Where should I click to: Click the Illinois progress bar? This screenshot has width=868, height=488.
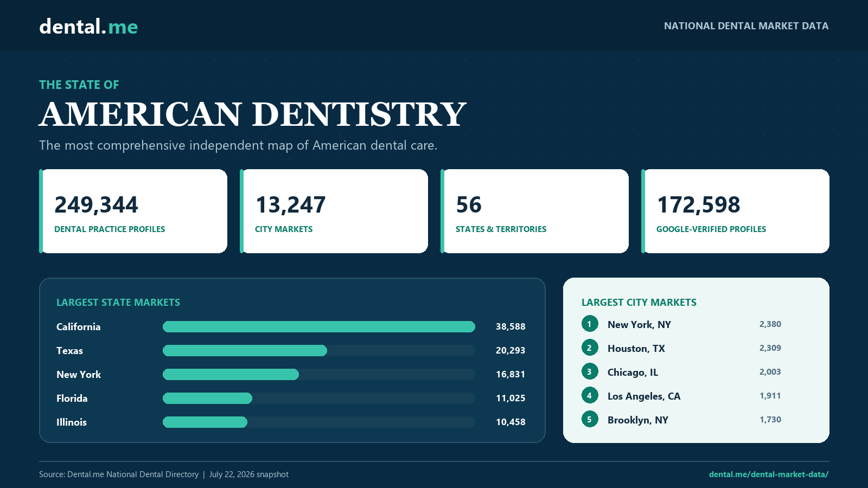319,422
